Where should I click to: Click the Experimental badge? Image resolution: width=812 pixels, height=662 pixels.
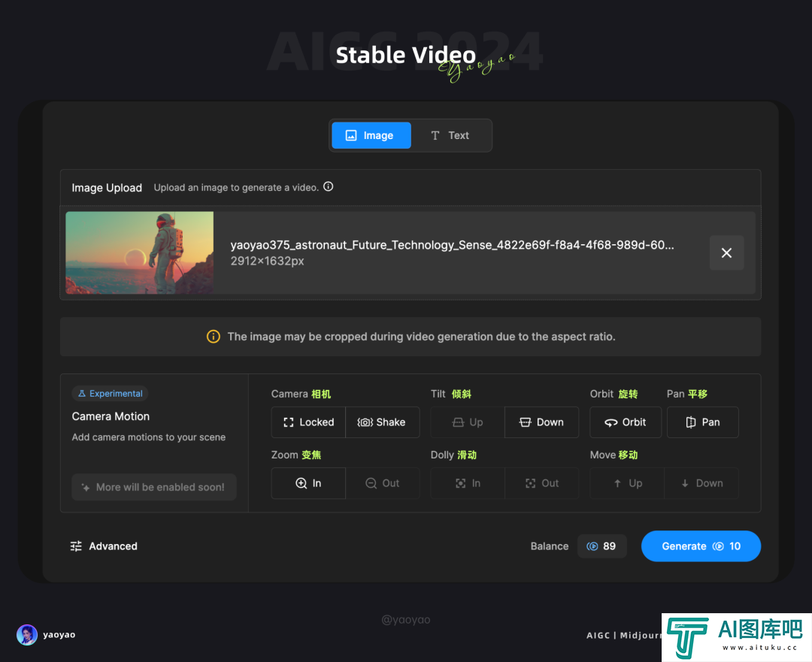coord(111,394)
